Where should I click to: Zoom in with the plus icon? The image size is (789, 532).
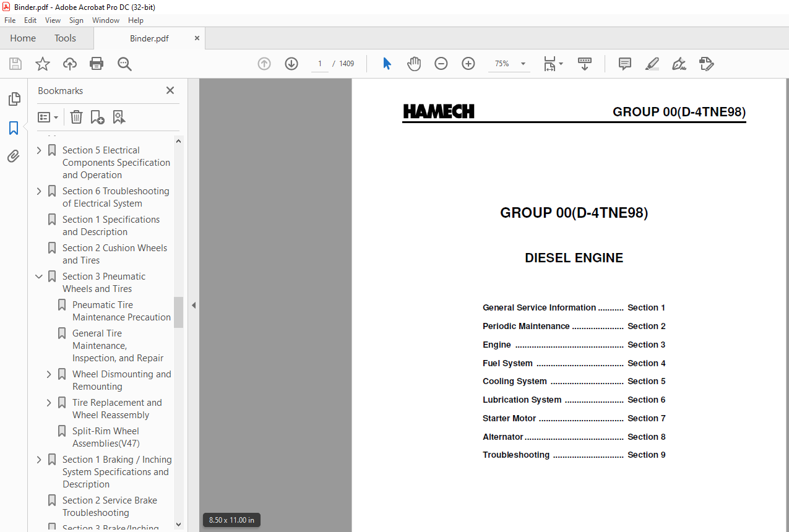point(468,64)
